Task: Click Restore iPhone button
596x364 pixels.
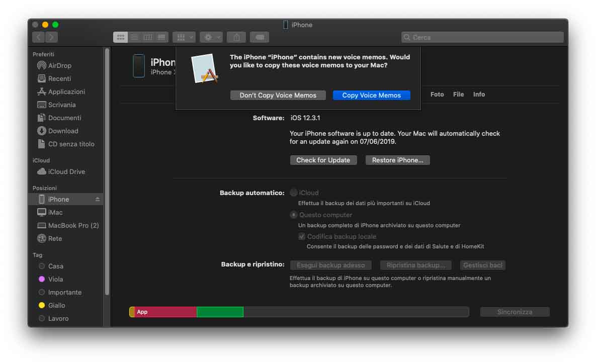Action: [x=398, y=160]
